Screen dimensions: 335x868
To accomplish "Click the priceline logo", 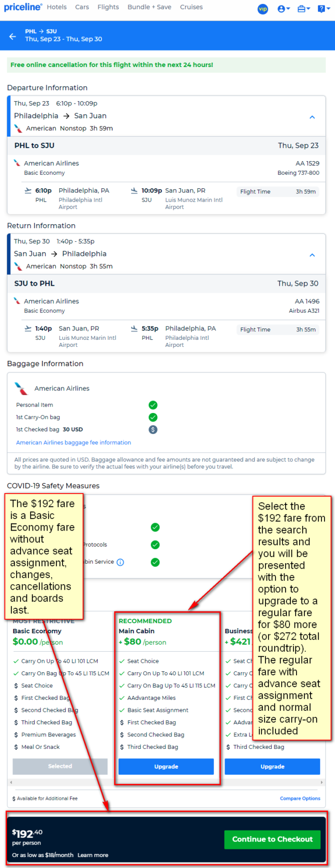I will point(23,8).
